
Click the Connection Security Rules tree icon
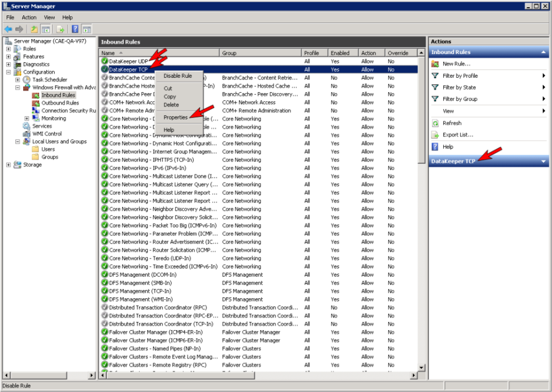click(35, 110)
